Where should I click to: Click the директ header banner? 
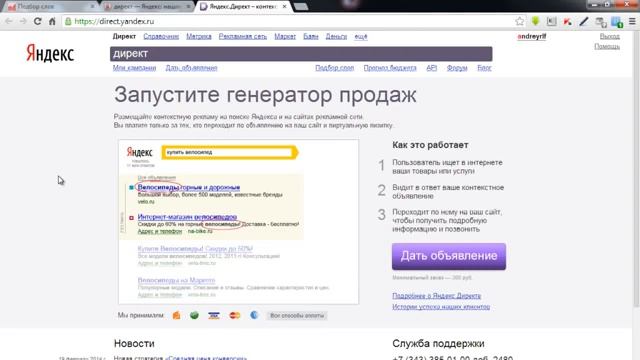(301, 53)
